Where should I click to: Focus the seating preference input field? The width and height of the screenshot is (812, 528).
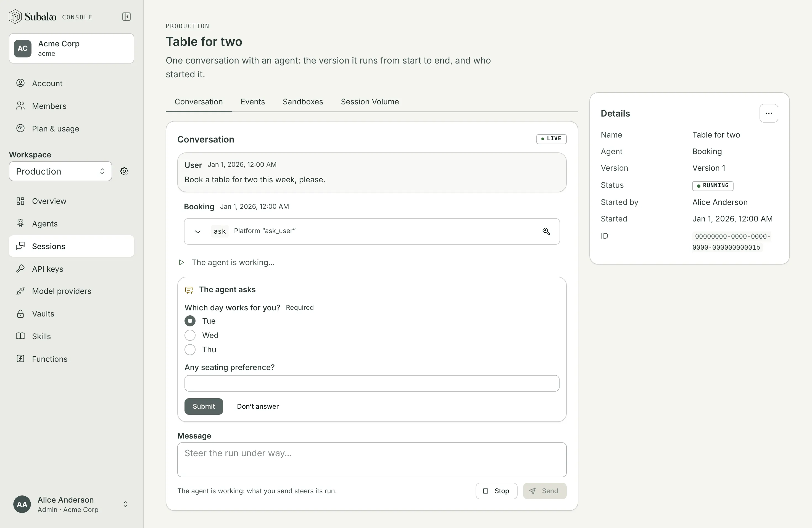tap(372, 383)
